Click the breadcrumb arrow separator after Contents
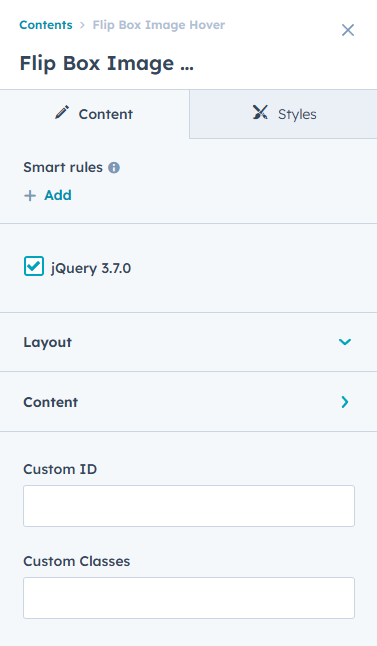The width and height of the screenshot is (377, 646). 82,25
